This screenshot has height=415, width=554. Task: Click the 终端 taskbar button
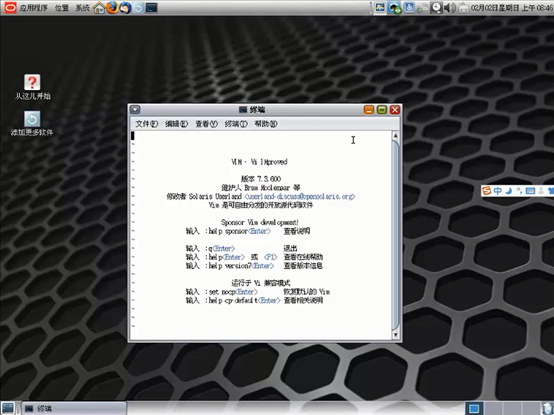click(x=74, y=408)
